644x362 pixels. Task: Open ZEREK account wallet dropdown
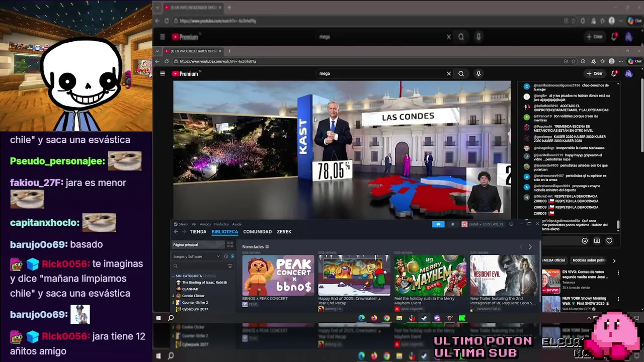[x=482, y=224]
